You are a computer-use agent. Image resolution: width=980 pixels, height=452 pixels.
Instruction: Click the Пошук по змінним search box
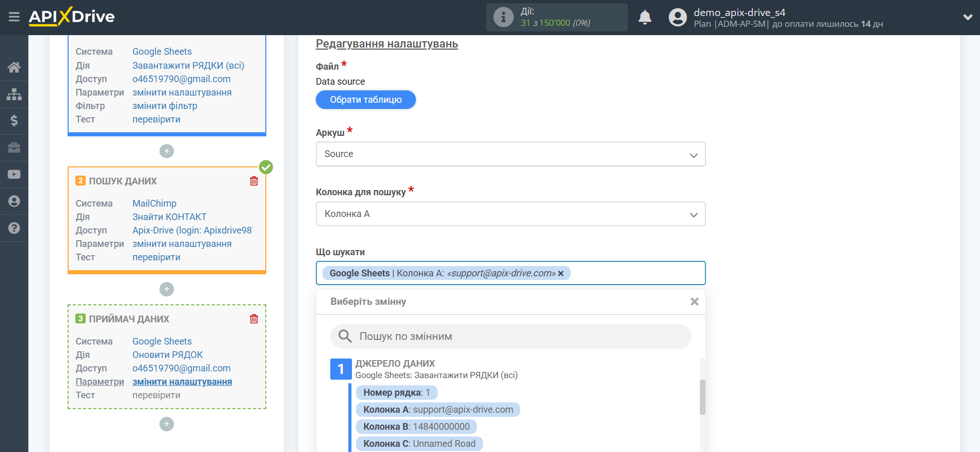pos(510,336)
